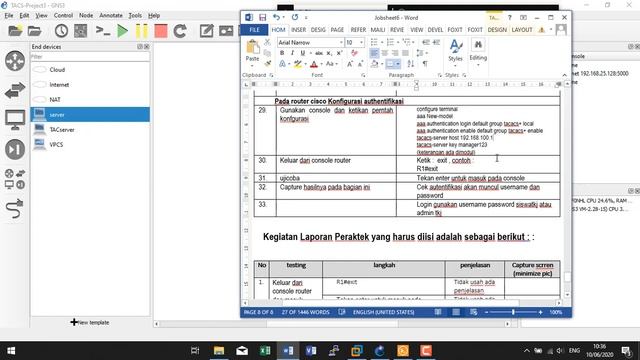Reload all nodes in GNS3 toolbar
Screen dimensions: 640x360
(180, 31)
